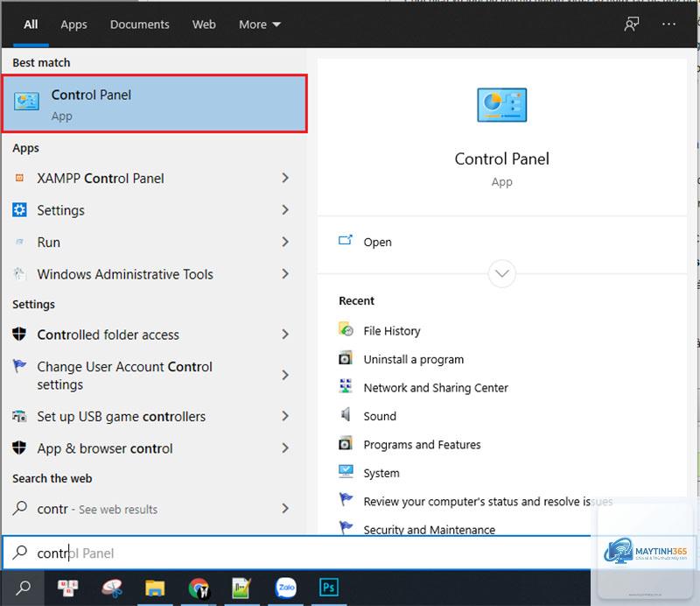Click the Run app icon

[x=19, y=242]
